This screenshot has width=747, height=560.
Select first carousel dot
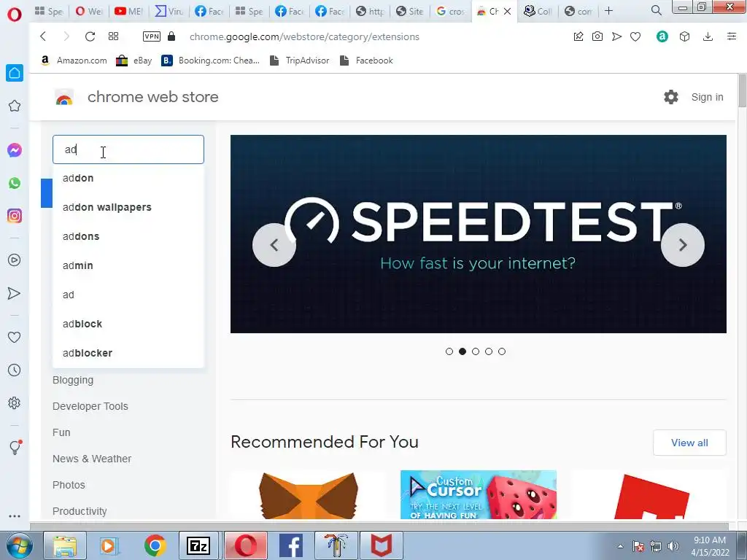(449, 351)
